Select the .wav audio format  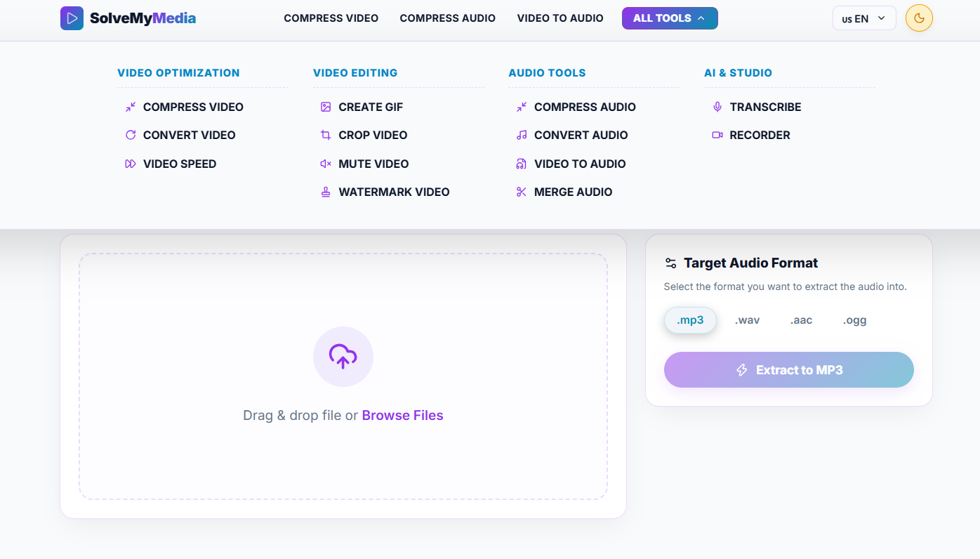748,320
